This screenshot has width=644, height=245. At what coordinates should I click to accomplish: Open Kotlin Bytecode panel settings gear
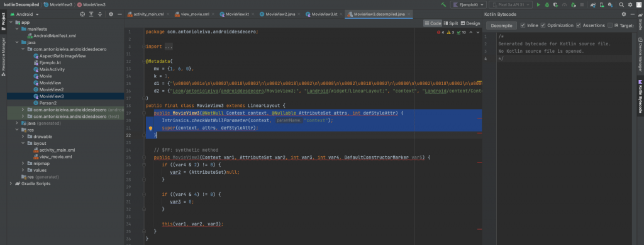tap(624, 14)
